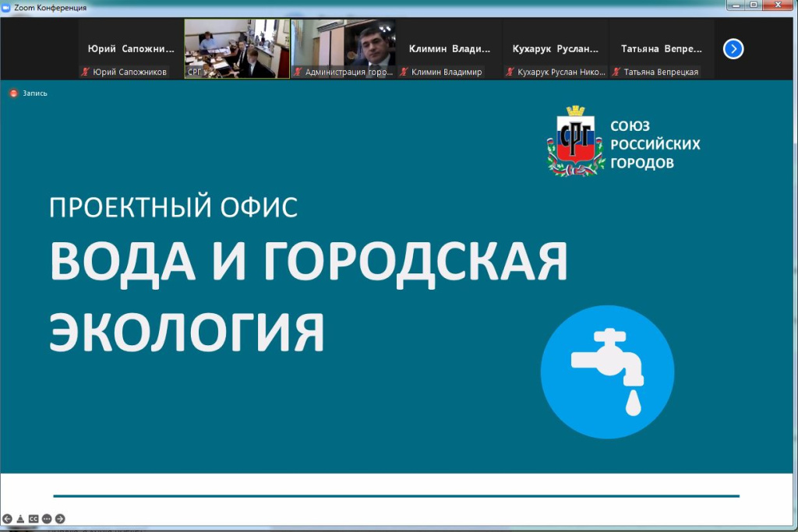The width and height of the screenshot is (798, 532).
Task: Toggle CC subtitles in slideshow controls
Action: coord(34,519)
